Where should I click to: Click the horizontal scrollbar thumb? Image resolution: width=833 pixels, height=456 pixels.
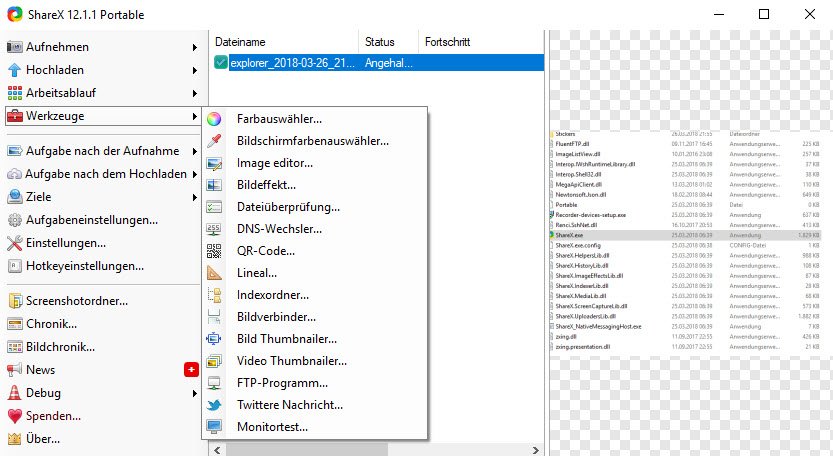(x=307, y=450)
